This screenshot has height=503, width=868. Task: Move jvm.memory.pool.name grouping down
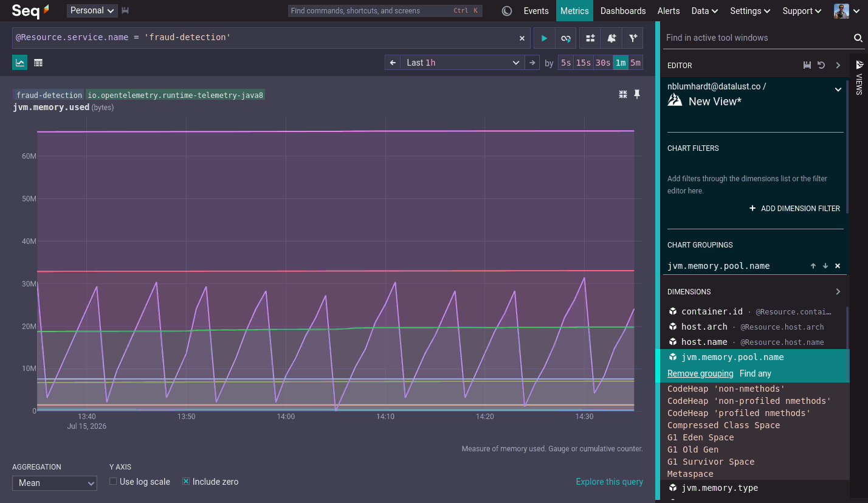click(x=825, y=266)
